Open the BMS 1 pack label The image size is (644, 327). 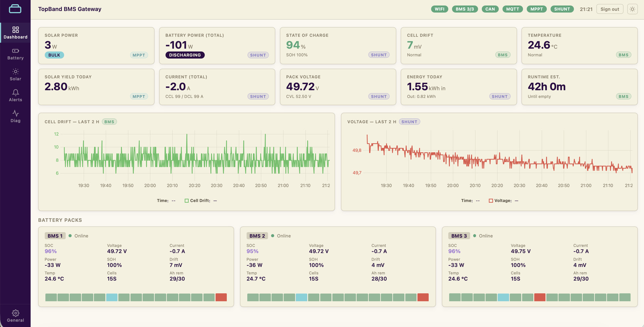55,236
